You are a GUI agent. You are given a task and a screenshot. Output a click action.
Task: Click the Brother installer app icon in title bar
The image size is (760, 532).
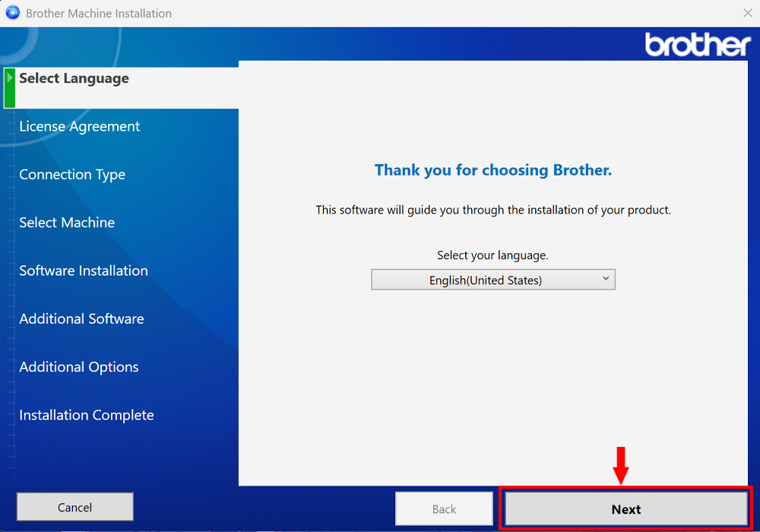coord(13,13)
